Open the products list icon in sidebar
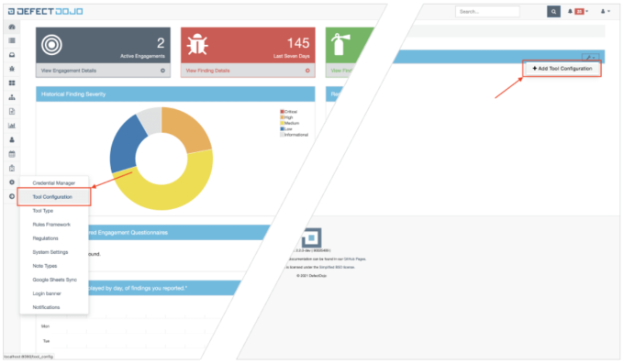Screen dimensions: 624x364 pyautogui.click(x=12, y=40)
